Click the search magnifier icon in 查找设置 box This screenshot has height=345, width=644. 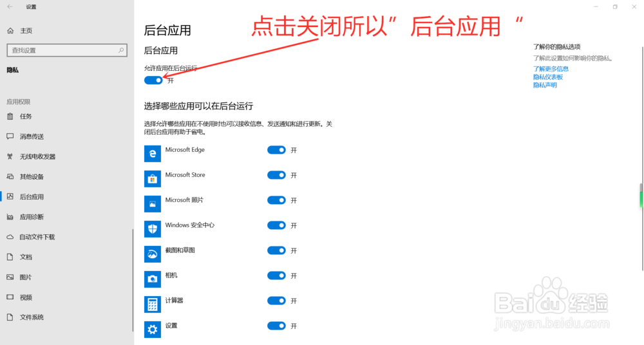click(x=121, y=50)
